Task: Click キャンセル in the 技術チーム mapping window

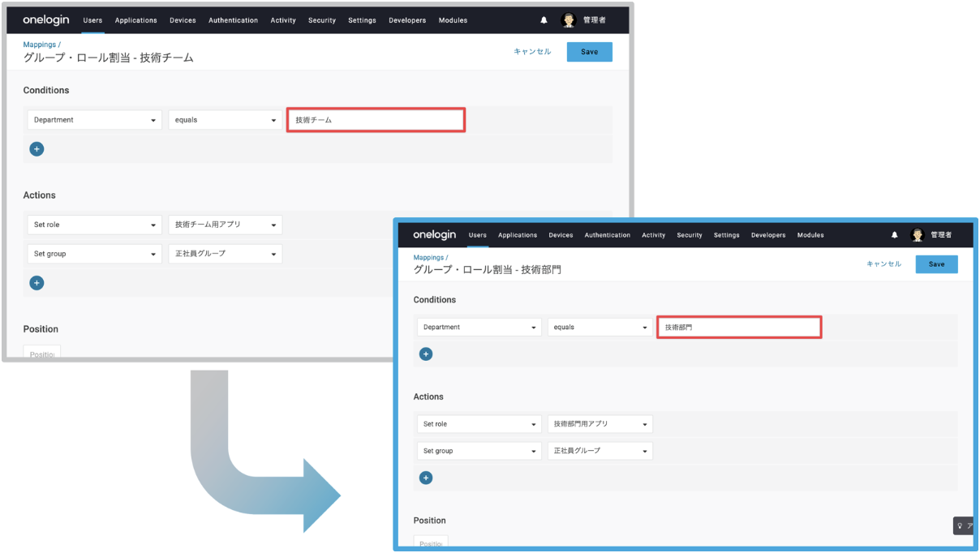Action: coord(532,52)
